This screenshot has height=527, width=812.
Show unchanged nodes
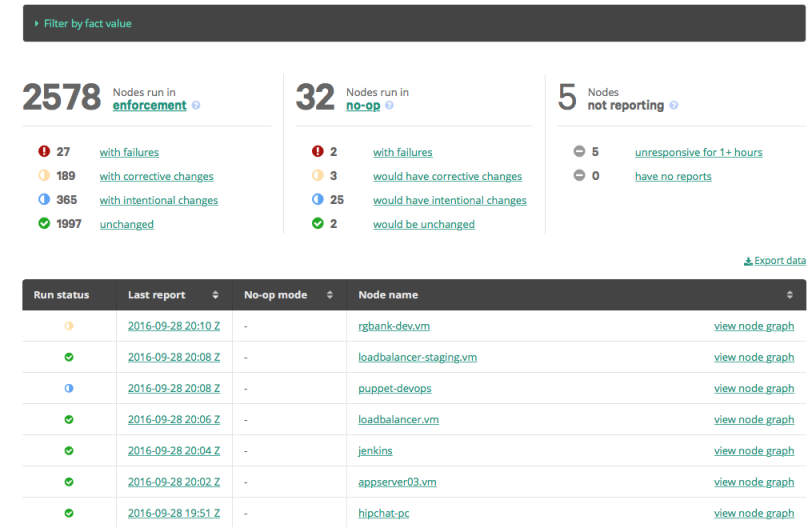[x=127, y=224]
